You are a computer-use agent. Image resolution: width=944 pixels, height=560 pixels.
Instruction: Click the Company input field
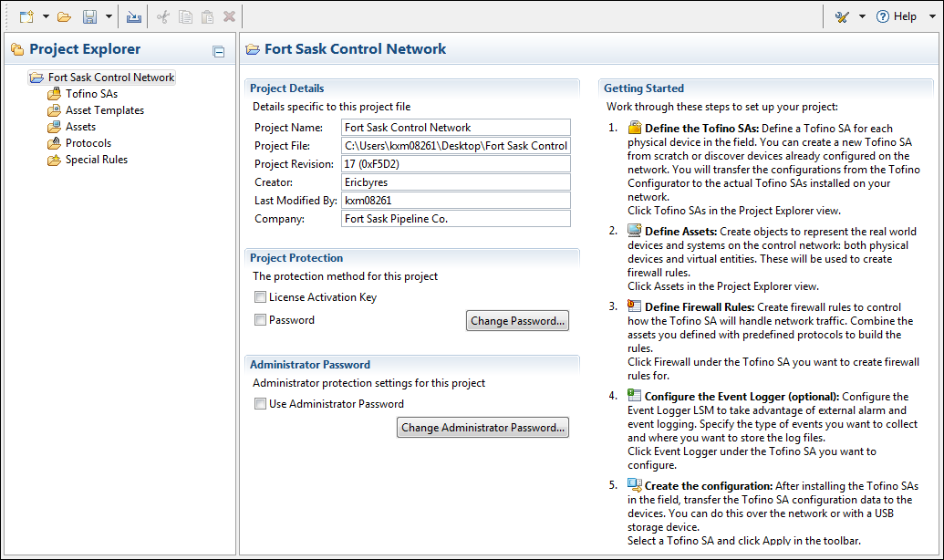click(456, 219)
